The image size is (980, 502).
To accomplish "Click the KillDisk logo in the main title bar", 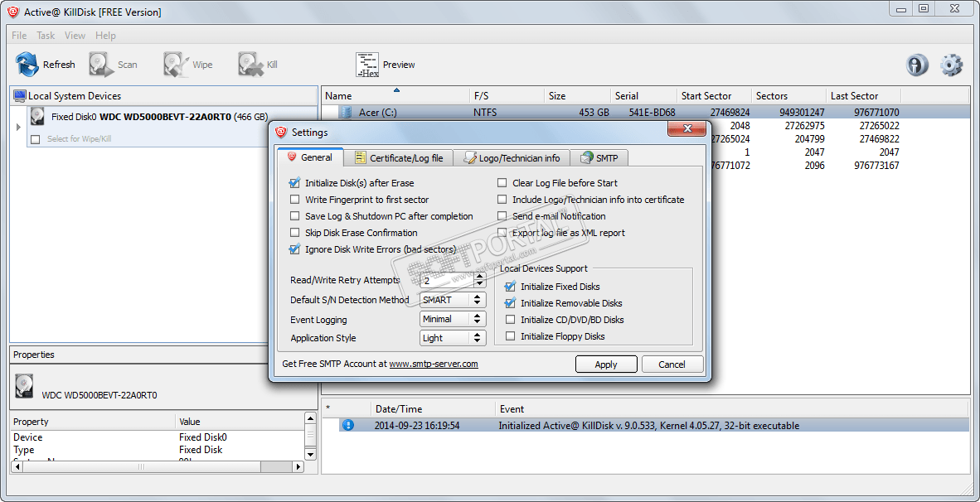I will (12, 12).
